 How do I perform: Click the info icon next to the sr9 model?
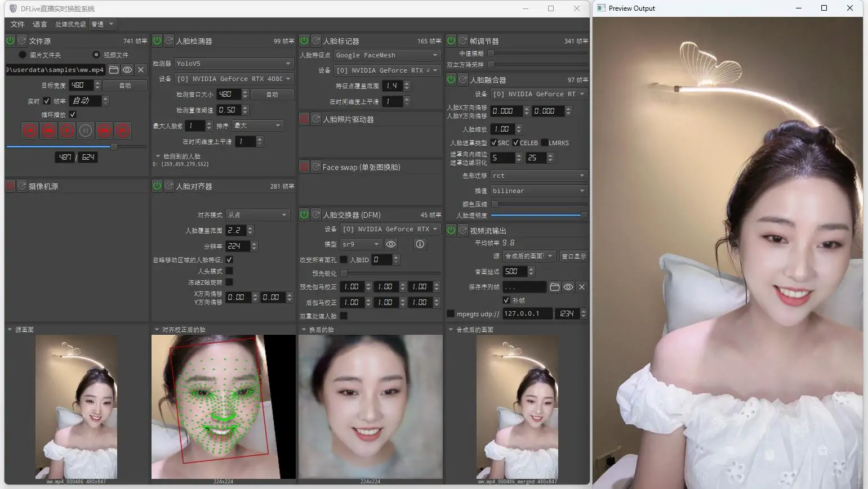tap(420, 244)
